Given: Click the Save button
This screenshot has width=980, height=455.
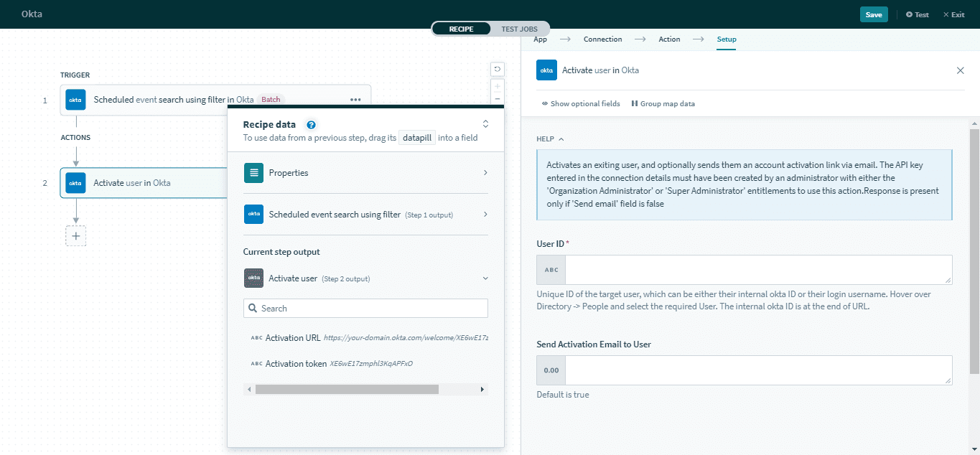Looking at the screenshot, I should (873, 14).
